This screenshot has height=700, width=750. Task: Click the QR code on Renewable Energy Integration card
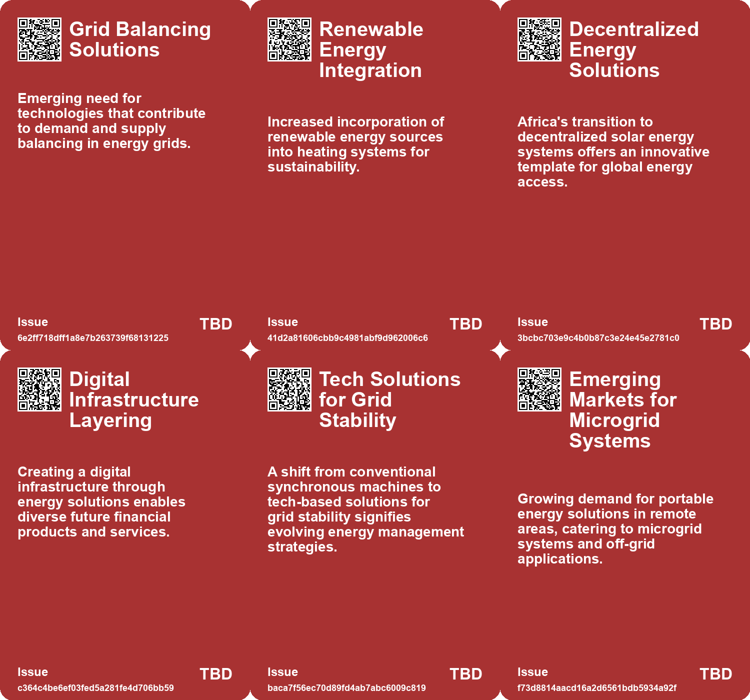click(x=289, y=39)
